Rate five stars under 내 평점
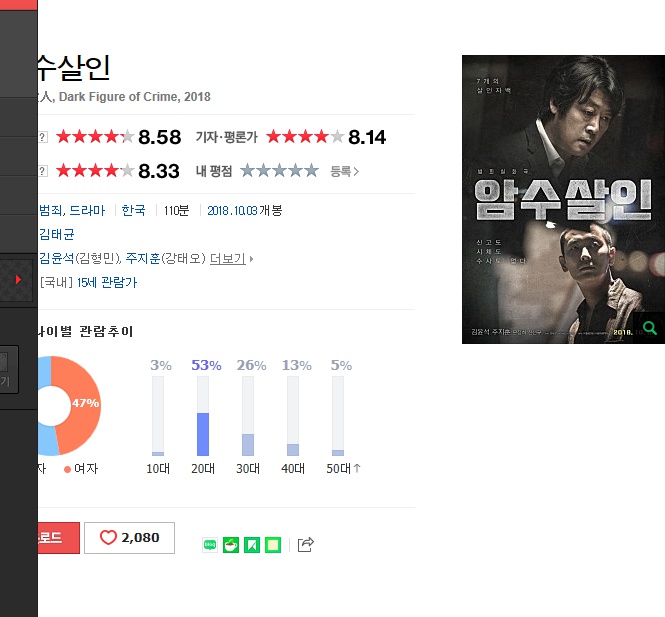665x617 pixels. [x=312, y=171]
